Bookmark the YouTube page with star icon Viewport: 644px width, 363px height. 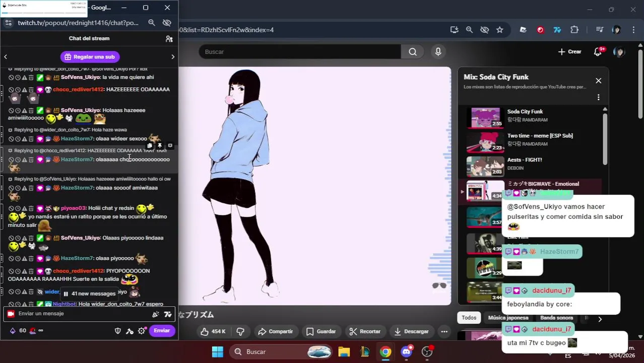499,30
